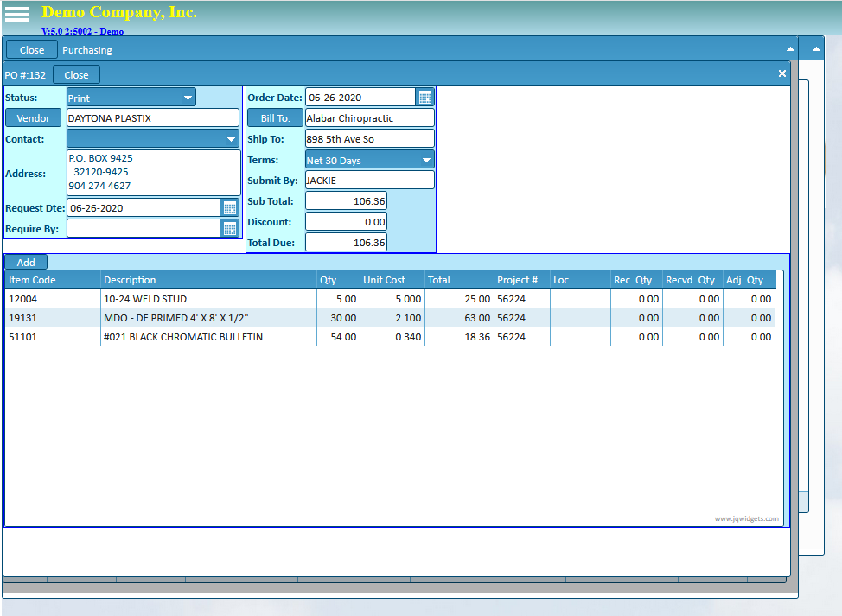The height and width of the screenshot is (616, 842).
Task: Sort by Qty column header
Action: [338, 280]
